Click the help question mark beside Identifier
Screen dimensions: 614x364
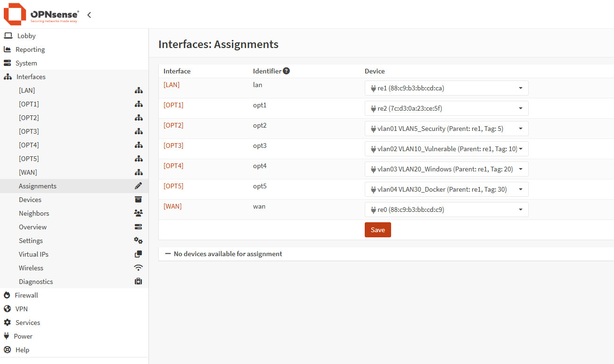point(287,70)
